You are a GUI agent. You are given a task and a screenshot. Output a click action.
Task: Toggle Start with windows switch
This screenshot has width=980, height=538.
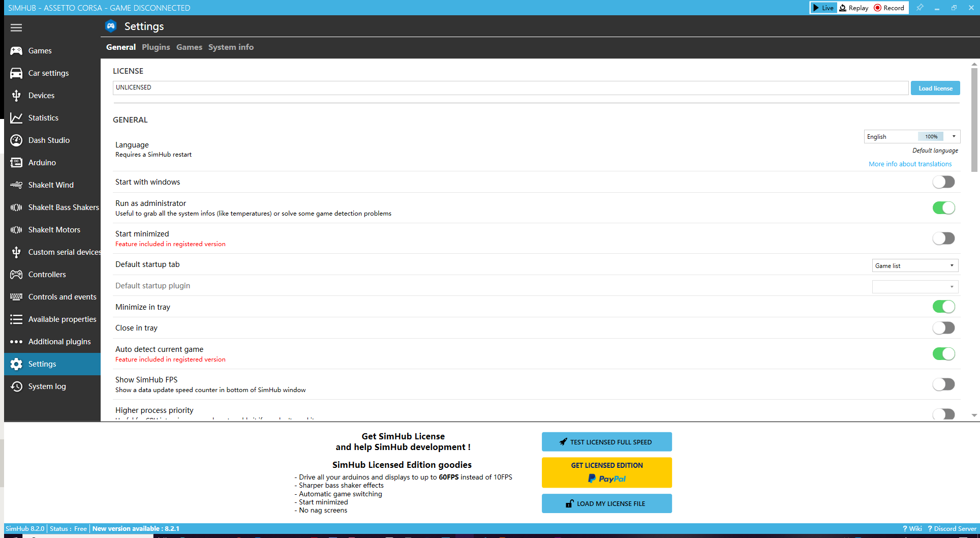point(944,182)
